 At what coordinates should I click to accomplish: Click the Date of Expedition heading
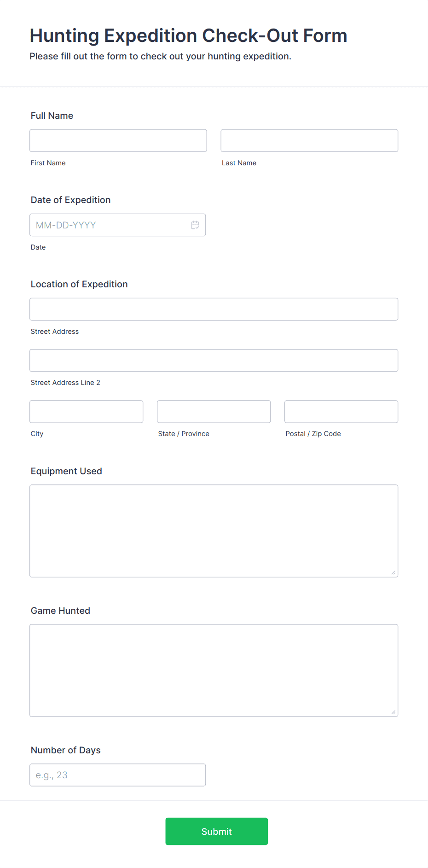(70, 200)
